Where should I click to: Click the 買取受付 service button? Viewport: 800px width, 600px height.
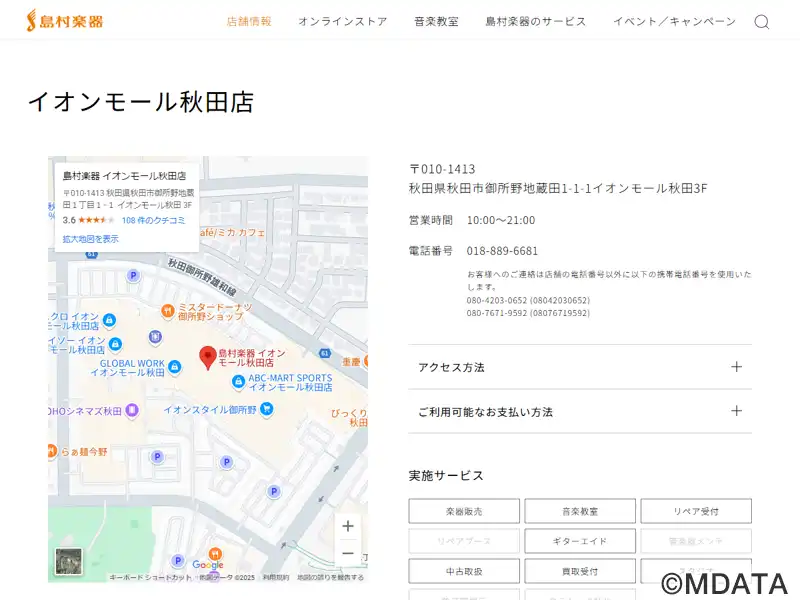(580, 571)
